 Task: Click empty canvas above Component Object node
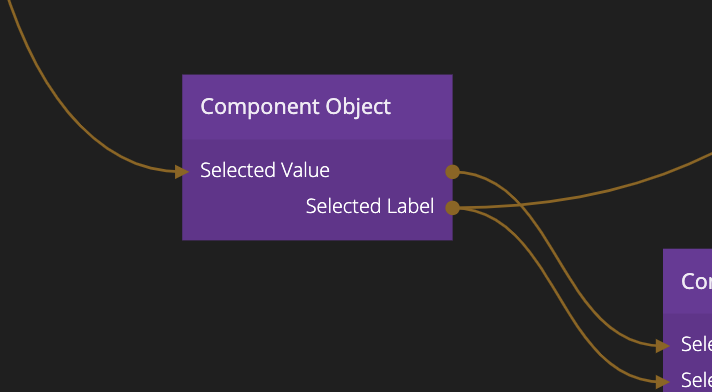tap(317, 36)
